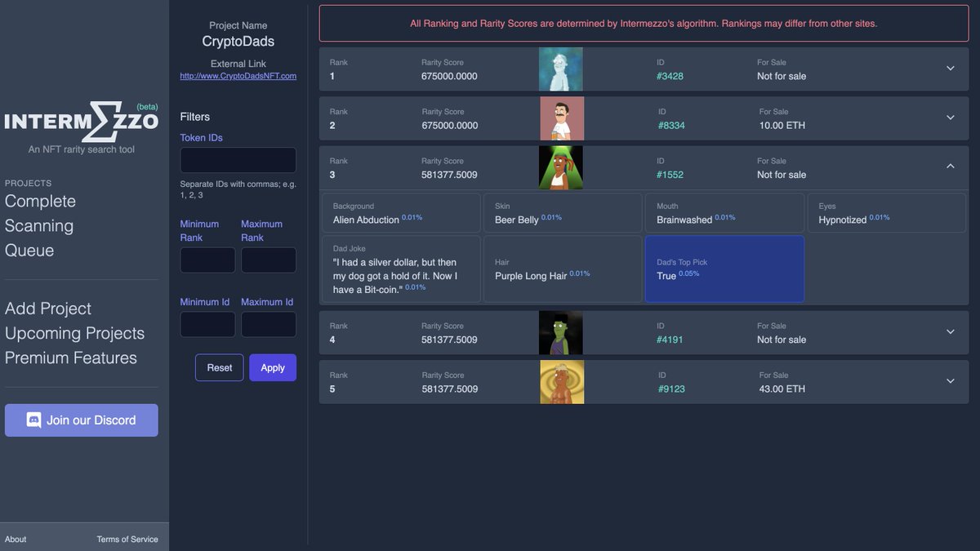Select the Hypnotized eyes trait

click(886, 213)
